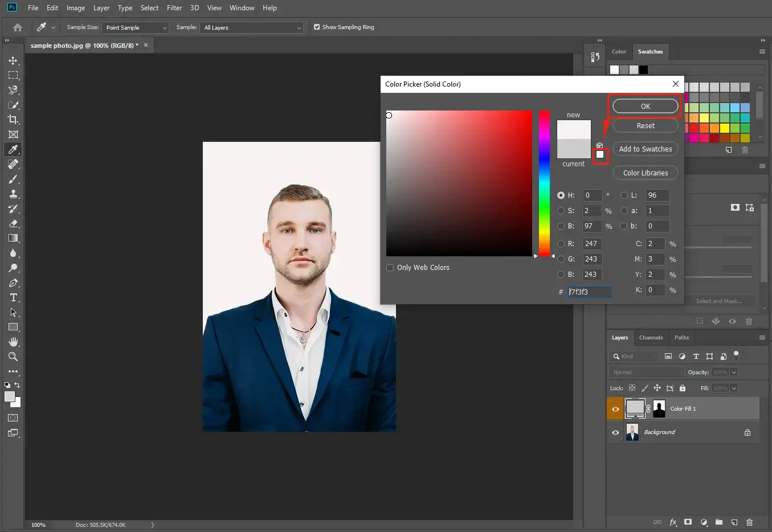Switch to the Paths tab
Image resolution: width=772 pixels, height=532 pixels.
click(681, 338)
